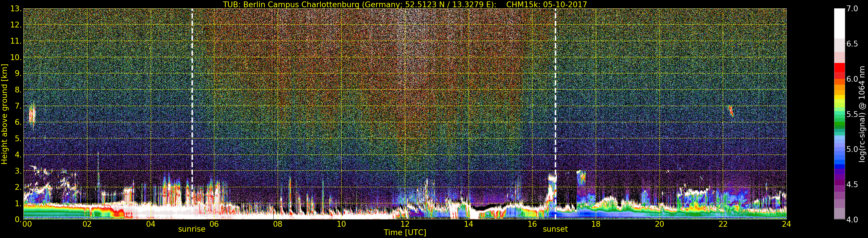The width and height of the screenshot is (868, 238).
Task: Click the '18' tick on the time axis
Action: [x=596, y=224]
